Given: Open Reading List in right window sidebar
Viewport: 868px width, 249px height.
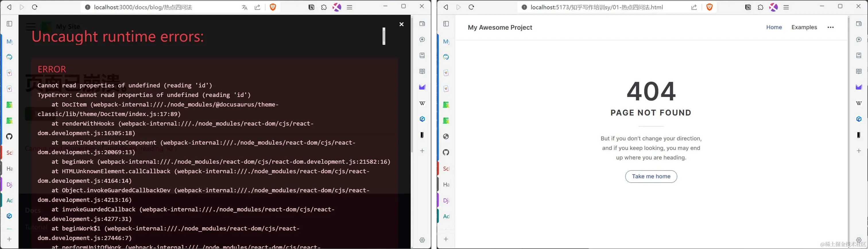Looking at the screenshot, I should [x=859, y=71].
